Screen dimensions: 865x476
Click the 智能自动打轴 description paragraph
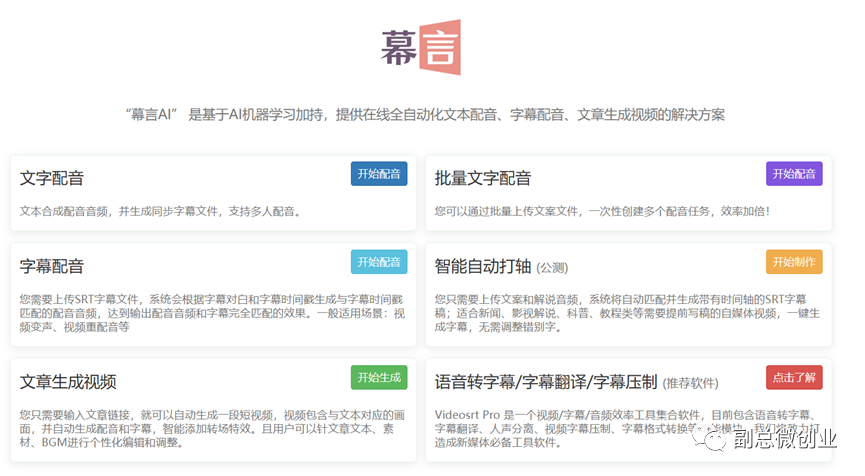pyautogui.click(x=627, y=313)
